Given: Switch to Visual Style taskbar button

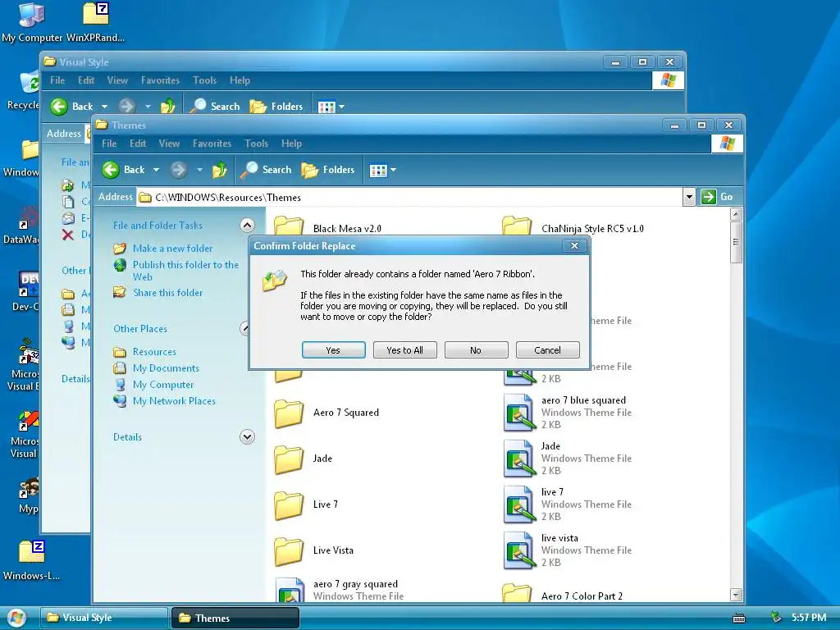Looking at the screenshot, I should tap(104, 618).
